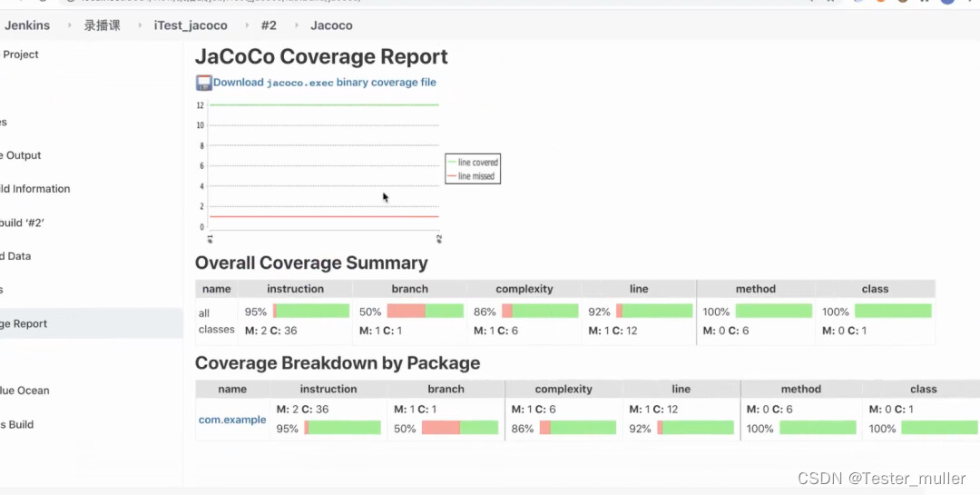Click the red line-missed chart line
The width and height of the screenshot is (980, 495).
tap(324, 216)
